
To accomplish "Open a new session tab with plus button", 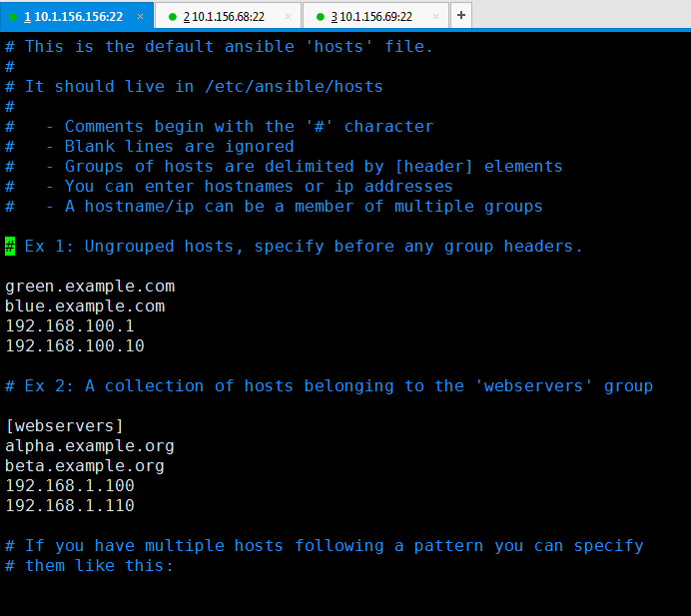I will (461, 15).
